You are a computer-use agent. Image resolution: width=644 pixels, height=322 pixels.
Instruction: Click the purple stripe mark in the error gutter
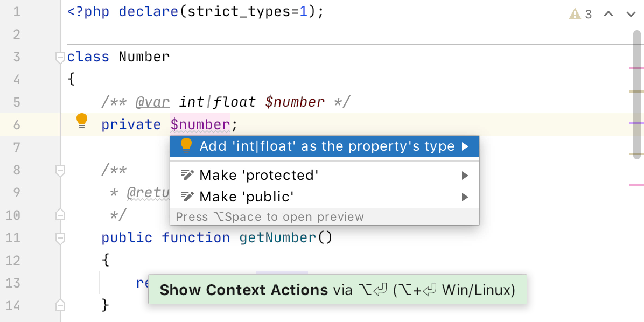[636, 123]
